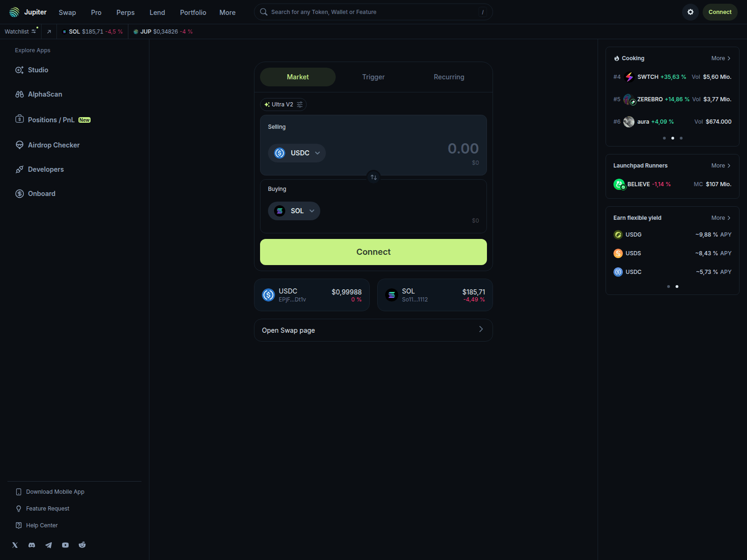Go to Swap in top navigation
This screenshot has height=560, width=747.
67,13
